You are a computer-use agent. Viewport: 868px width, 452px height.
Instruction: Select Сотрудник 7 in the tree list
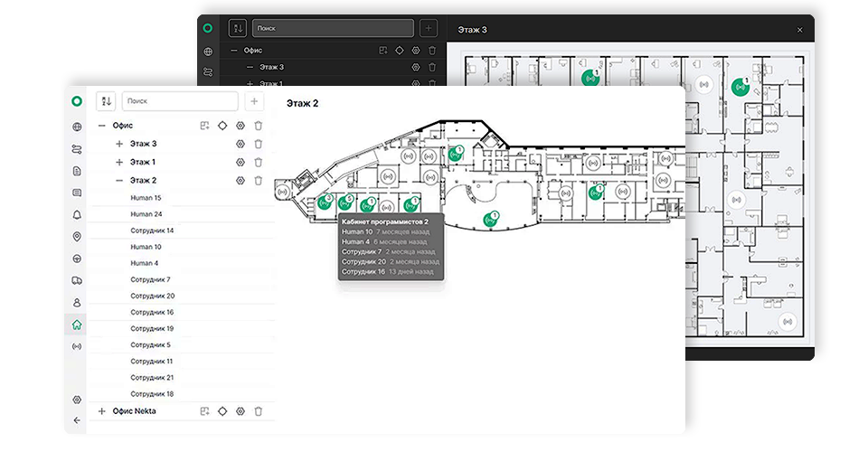pos(151,279)
